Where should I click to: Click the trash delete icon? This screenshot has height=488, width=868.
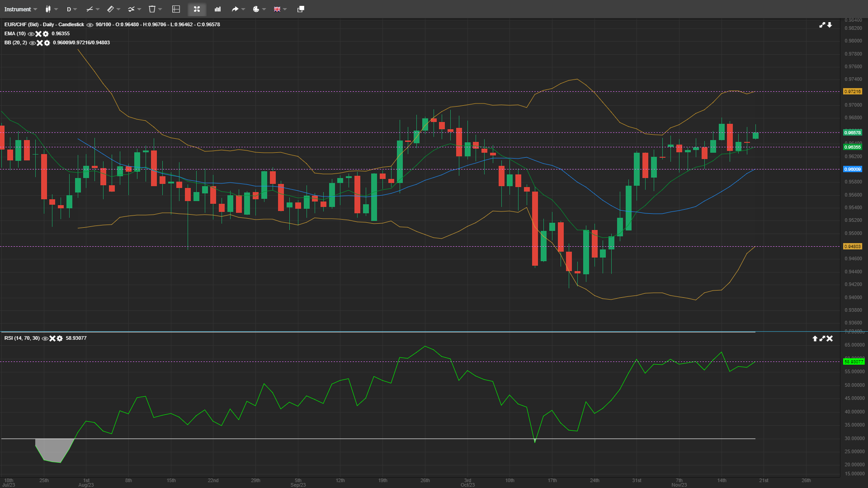(152, 9)
